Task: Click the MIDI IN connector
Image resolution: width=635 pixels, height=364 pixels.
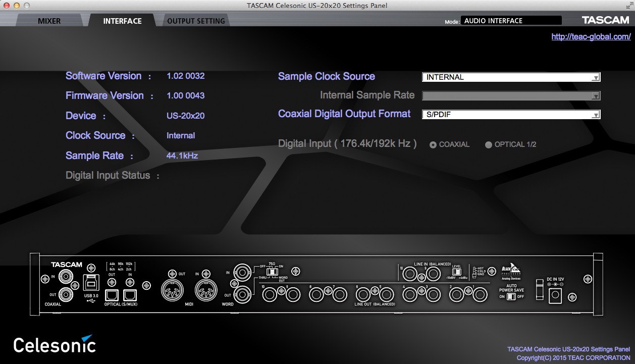Action: (206, 290)
